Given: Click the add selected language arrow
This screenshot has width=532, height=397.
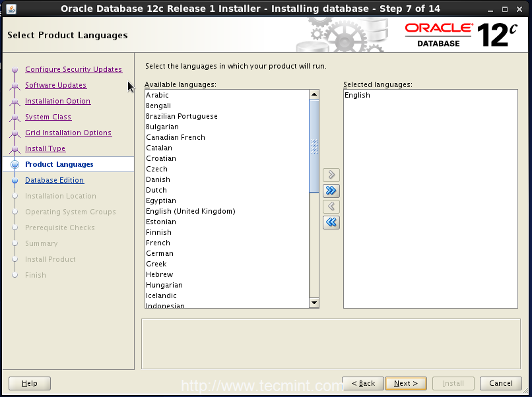Looking at the screenshot, I should tap(331, 175).
